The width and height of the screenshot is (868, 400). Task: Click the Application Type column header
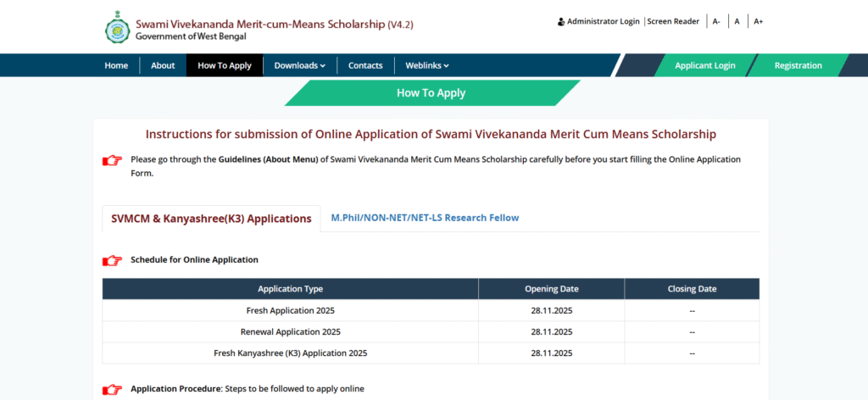tap(290, 289)
